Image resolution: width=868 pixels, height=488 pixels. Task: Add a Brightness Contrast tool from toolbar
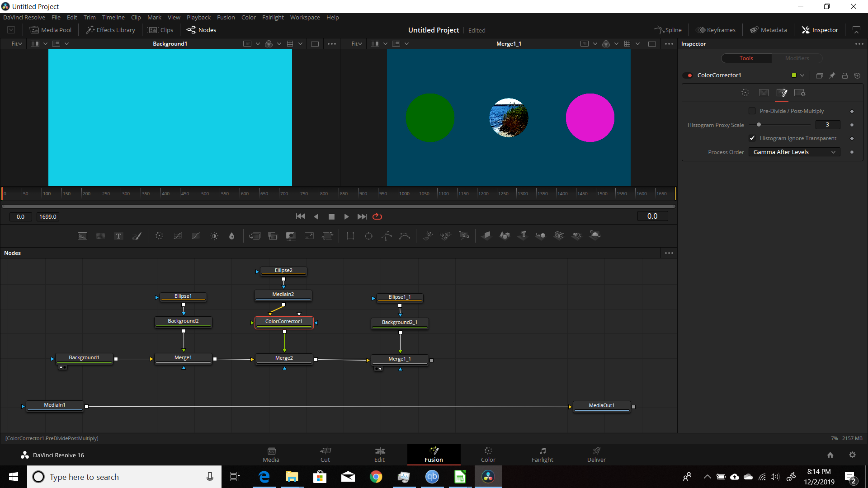[214, 236]
